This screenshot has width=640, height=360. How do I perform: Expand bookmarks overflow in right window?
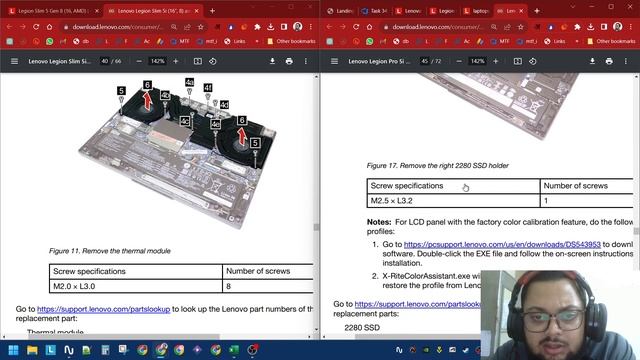pos(577,41)
